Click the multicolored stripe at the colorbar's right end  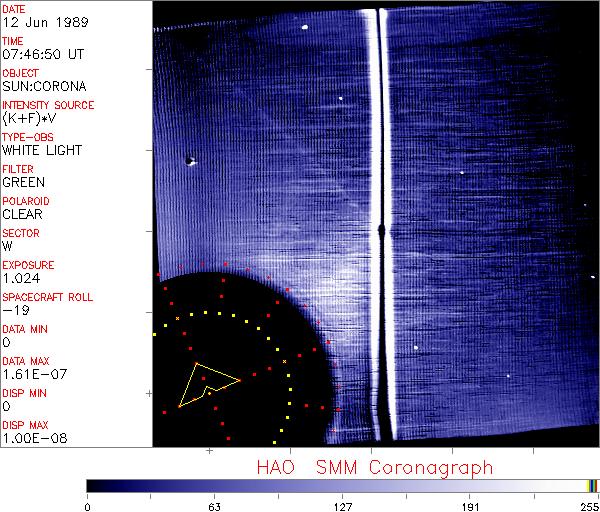click(592, 485)
